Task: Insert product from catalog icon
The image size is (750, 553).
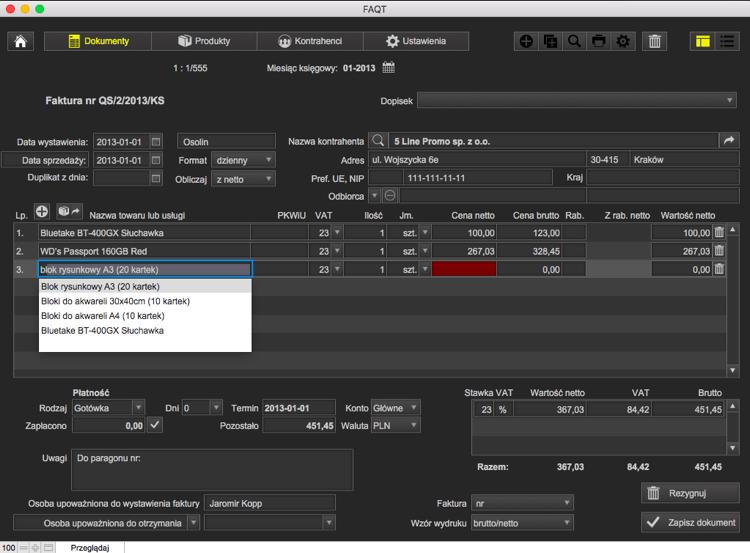Action: (x=69, y=211)
